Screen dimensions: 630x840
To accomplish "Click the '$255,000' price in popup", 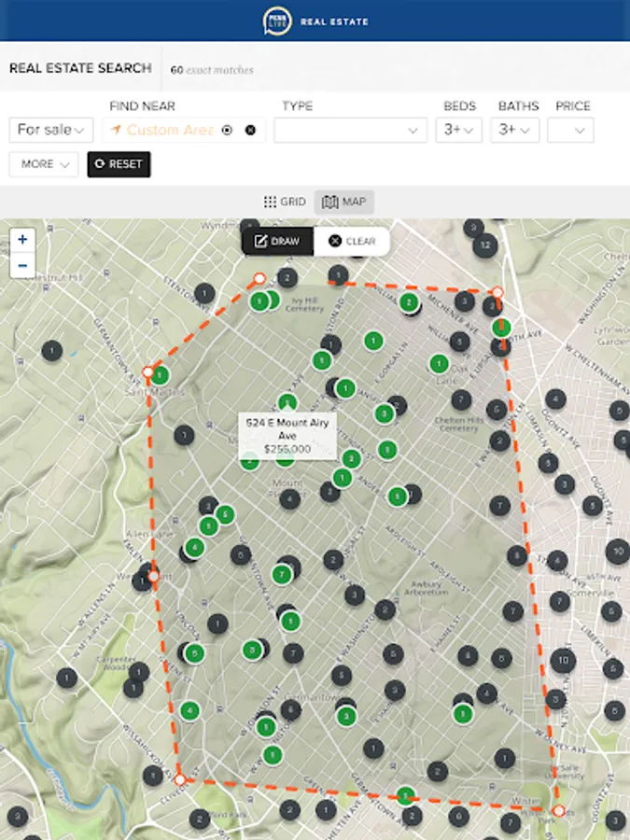I will click(x=287, y=449).
